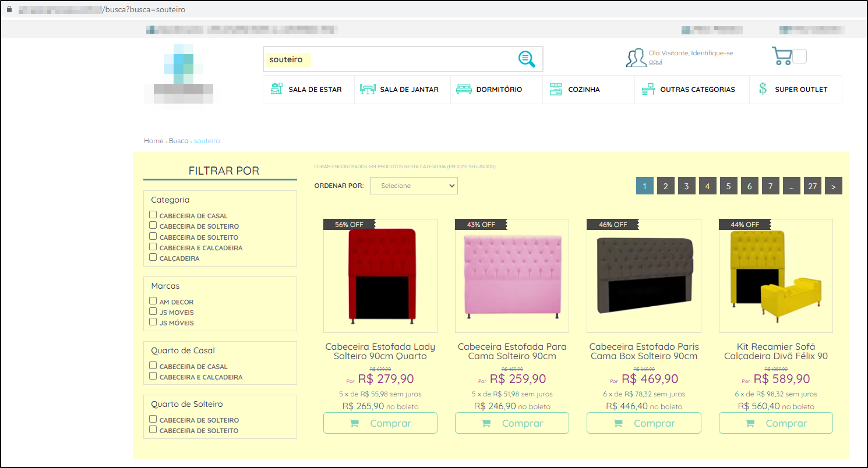Open Cabeceira Estofada Para Cama Solteiro title
This screenshot has height=468, width=868.
pos(512,351)
